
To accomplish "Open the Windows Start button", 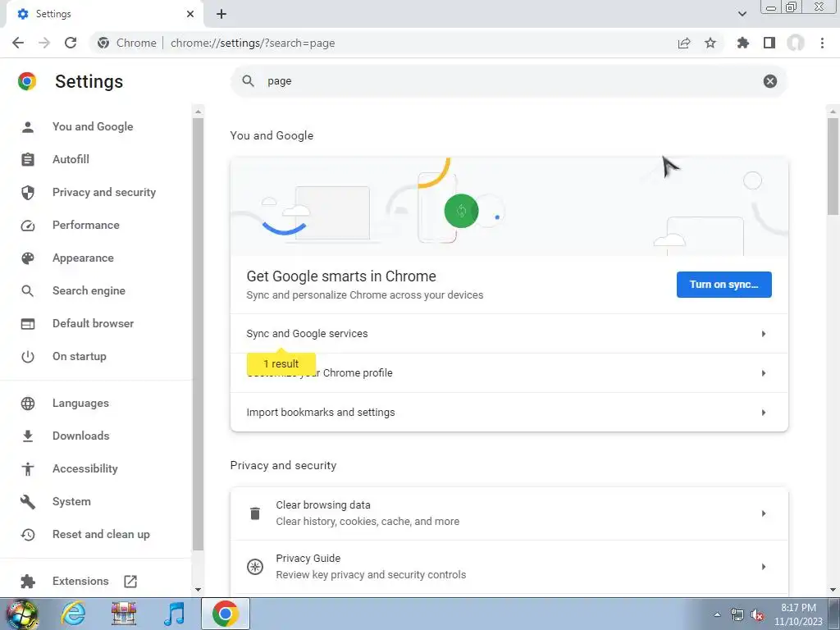I will tap(21, 614).
